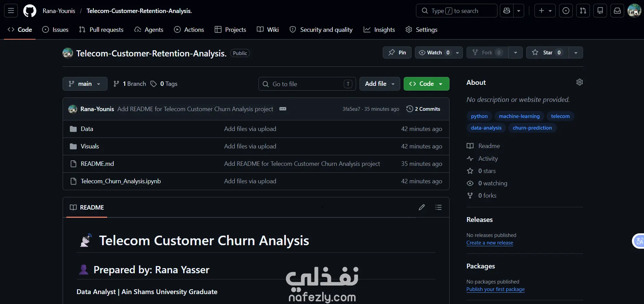644x304 pixels.
Task: Open the 2 Commits history link
Action: (423, 109)
